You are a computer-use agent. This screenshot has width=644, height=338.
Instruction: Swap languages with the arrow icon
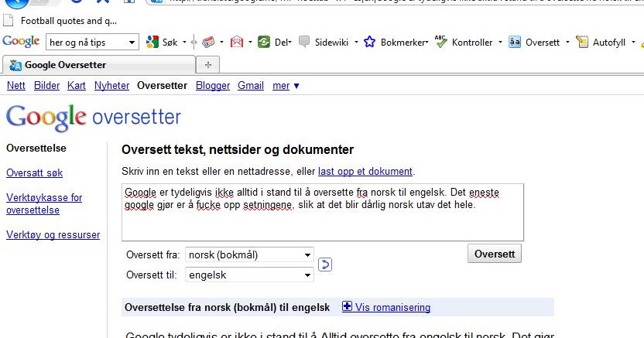pyautogui.click(x=325, y=265)
